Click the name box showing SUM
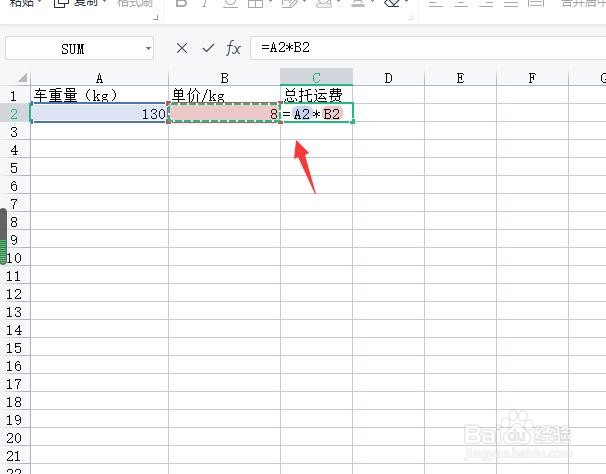 [x=73, y=49]
